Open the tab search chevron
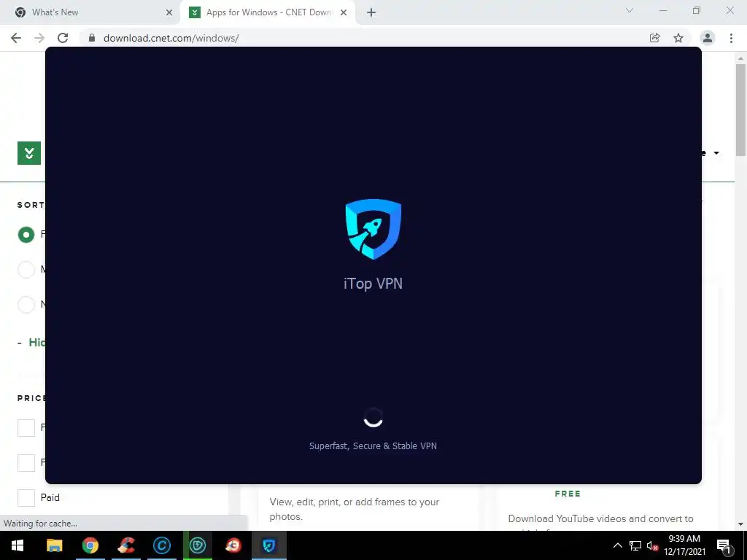747x560 pixels. coord(630,10)
